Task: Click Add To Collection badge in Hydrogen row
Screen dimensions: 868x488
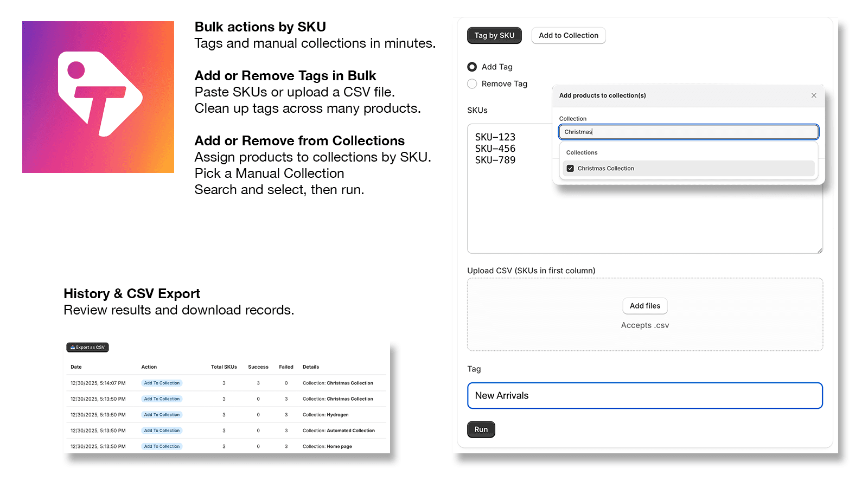Action: 162,415
